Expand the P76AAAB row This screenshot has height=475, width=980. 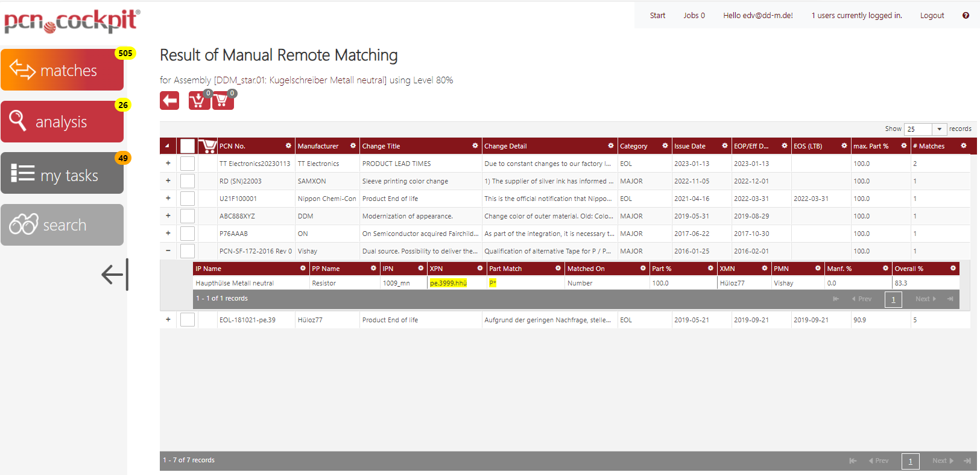coord(168,233)
